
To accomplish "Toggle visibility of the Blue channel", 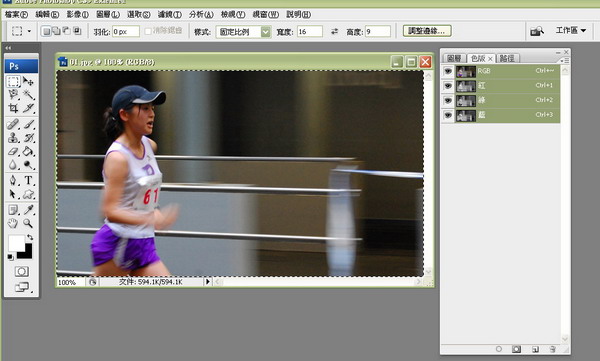I will [448, 115].
